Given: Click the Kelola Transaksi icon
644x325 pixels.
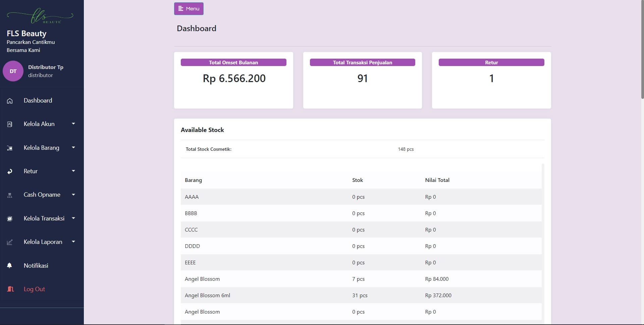Looking at the screenshot, I should pyautogui.click(x=10, y=219).
